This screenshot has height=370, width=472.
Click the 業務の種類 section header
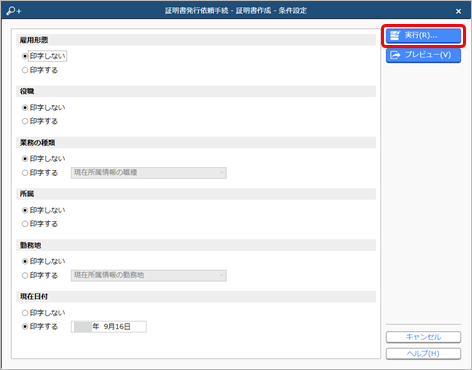tap(196, 143)
